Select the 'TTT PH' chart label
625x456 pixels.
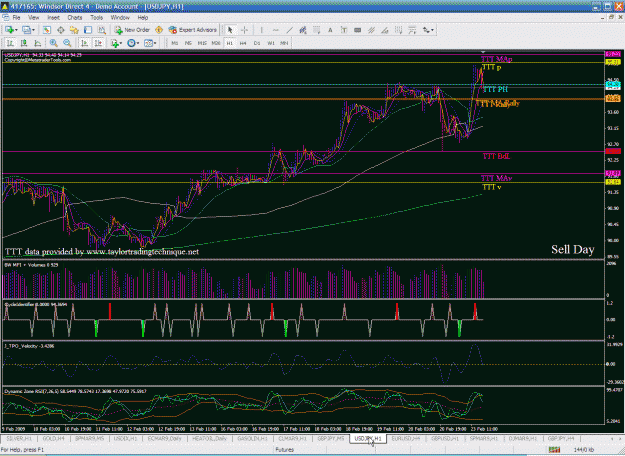click(495, 90)
